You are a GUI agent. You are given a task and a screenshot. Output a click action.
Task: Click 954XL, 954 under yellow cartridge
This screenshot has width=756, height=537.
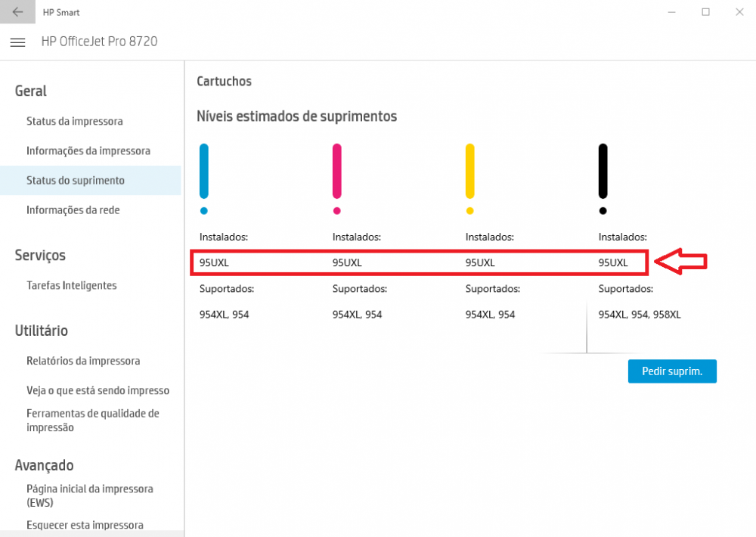tap(491, 315)
